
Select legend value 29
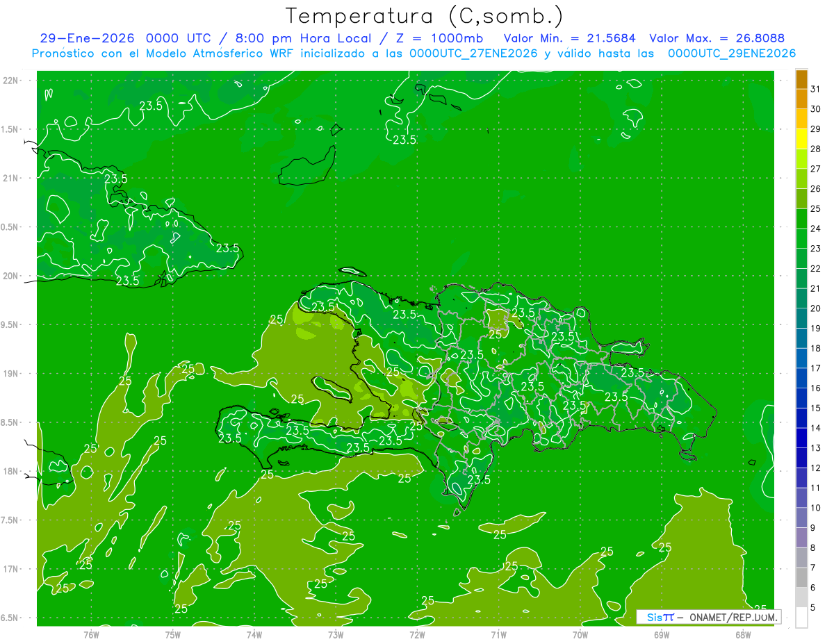point(815,129)
